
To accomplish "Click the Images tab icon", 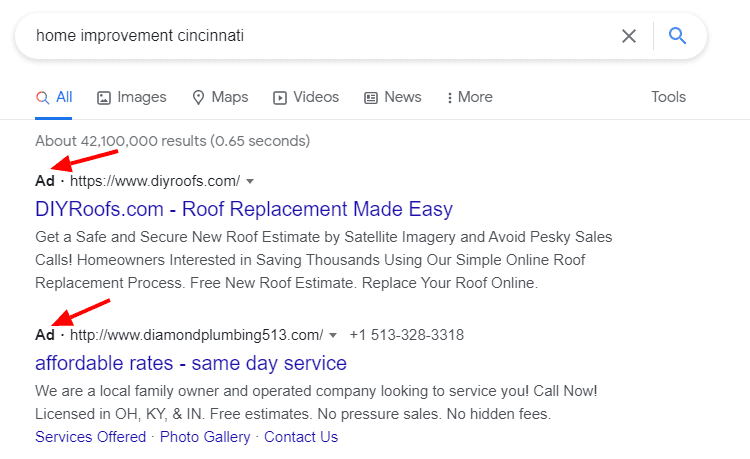I will coord(104,98).
